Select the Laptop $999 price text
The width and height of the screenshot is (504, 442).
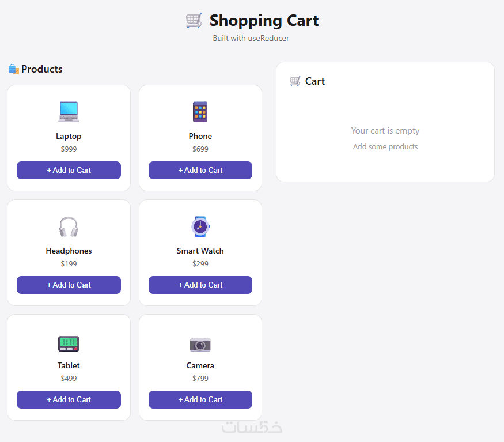[69, 149]
